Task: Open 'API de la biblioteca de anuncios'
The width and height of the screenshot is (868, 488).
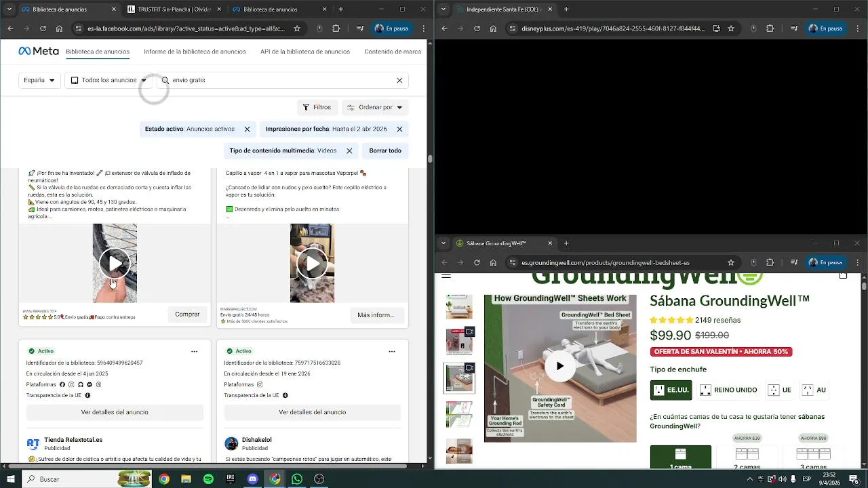Action: [x=305, y=52]
